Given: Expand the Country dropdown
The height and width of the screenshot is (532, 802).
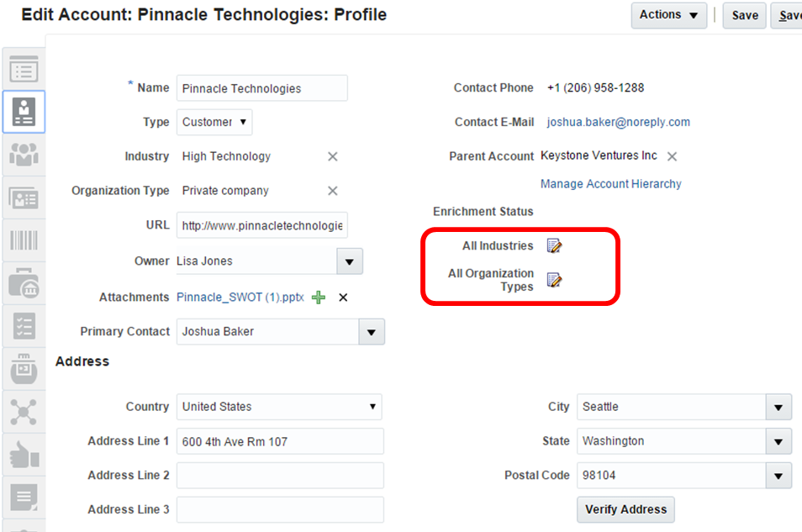Looking at the screenshot, I should pyautogui.click(x=372, y=407).
